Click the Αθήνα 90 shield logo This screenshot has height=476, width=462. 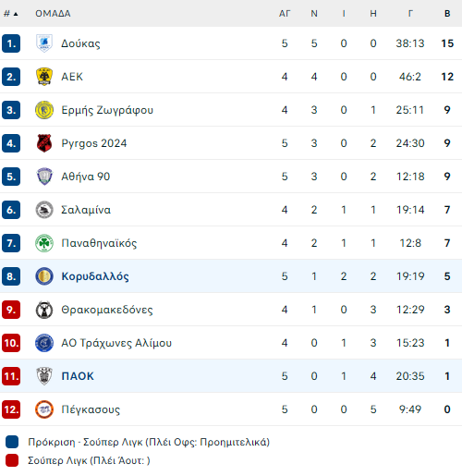pyautogui.click(x=44, y=177)
